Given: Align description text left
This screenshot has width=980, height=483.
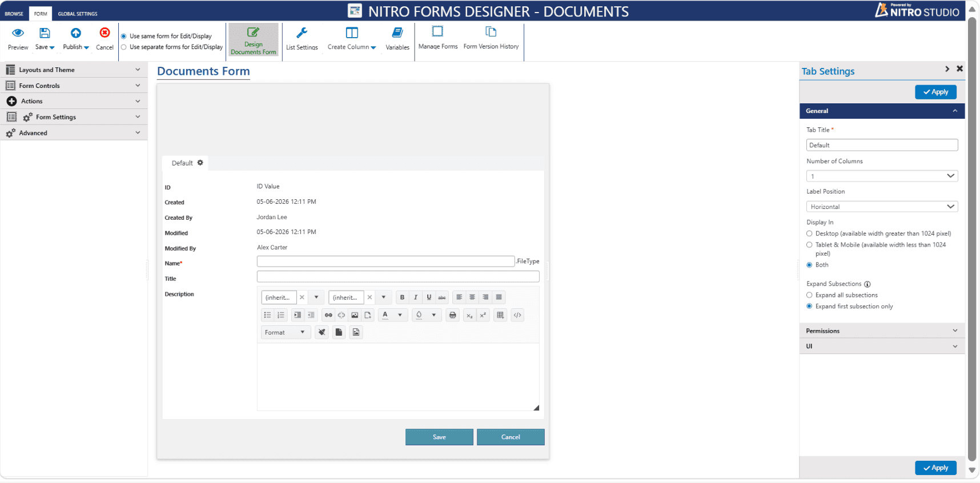Looking at the screenshot, I should pyautogui.click(x=459, y=297).
